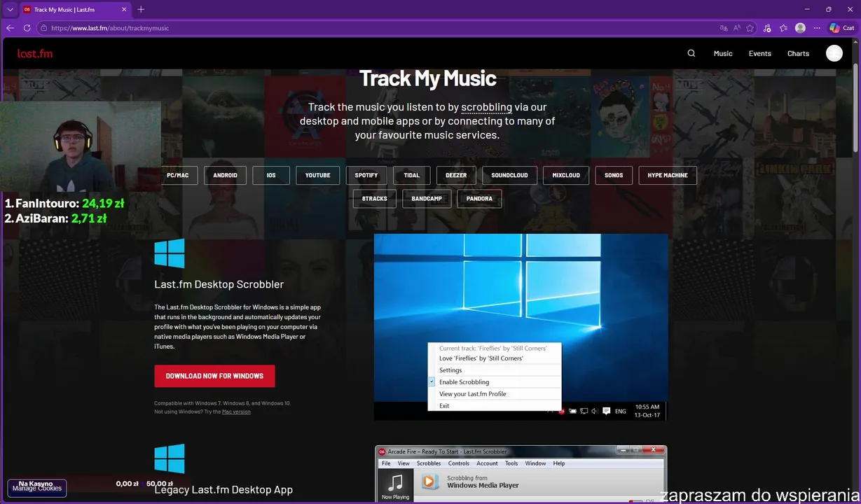Jump to the SPOTIFY section
The image size is (861, 504).
coord(366,175)
